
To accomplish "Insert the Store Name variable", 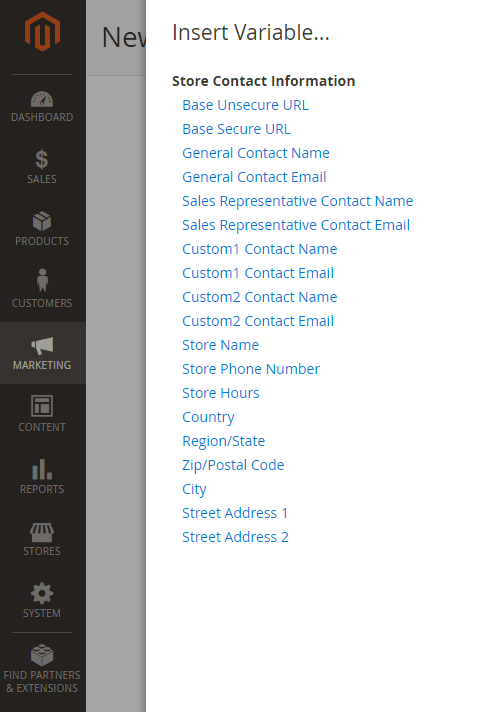I will click(220, 345).
